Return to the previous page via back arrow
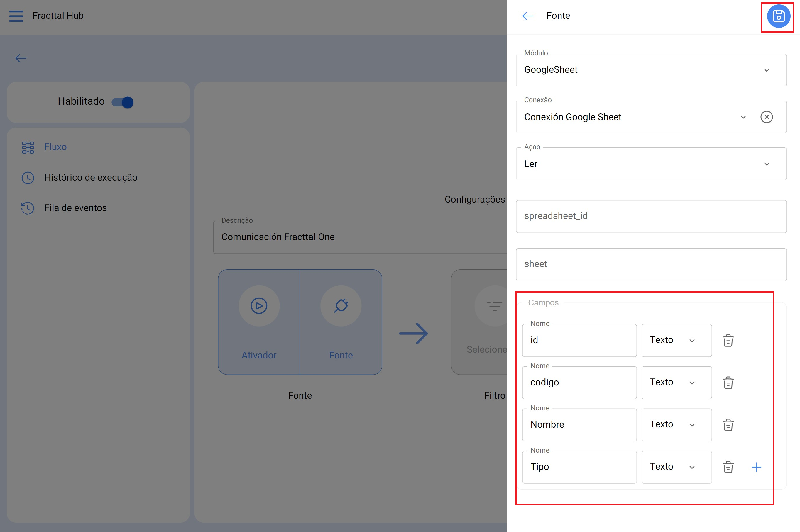 (x=21, y=58)
